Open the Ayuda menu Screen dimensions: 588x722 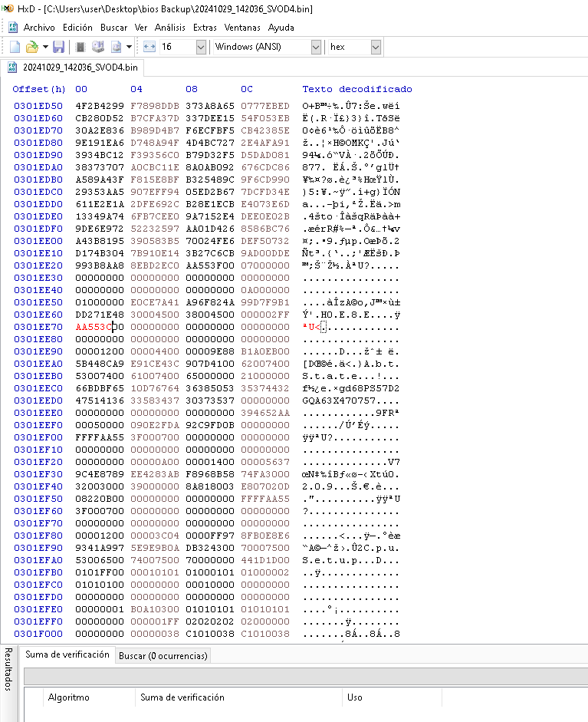click(281, 28)
